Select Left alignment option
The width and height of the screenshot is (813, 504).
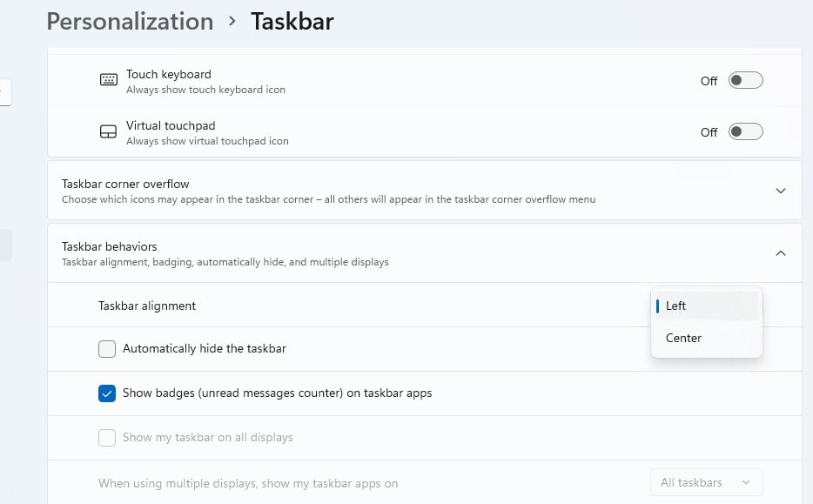tap(676, 306)
